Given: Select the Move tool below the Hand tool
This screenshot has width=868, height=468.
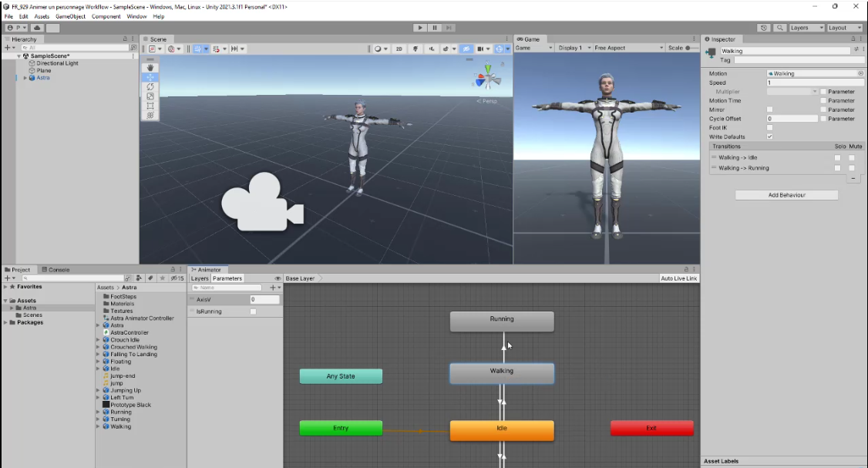Looking at the screenshot, I should (x=149, y=77).
